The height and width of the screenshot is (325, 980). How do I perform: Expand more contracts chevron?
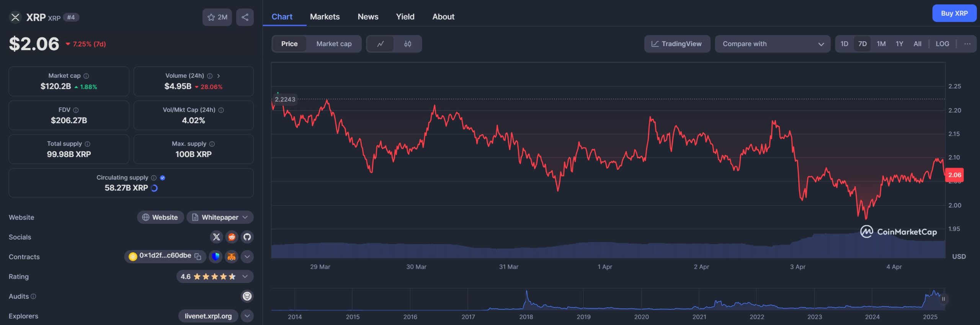(x=247, y=256)
